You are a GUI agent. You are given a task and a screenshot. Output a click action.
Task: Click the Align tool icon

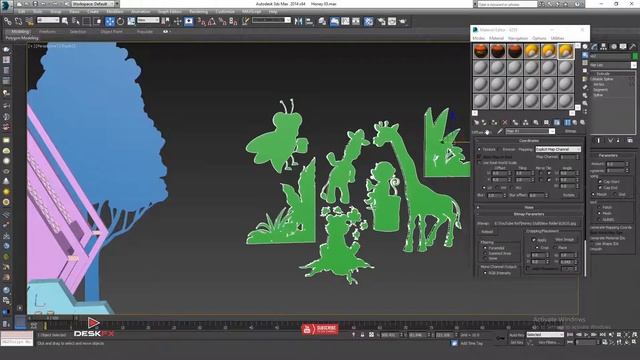click(309, 21)
